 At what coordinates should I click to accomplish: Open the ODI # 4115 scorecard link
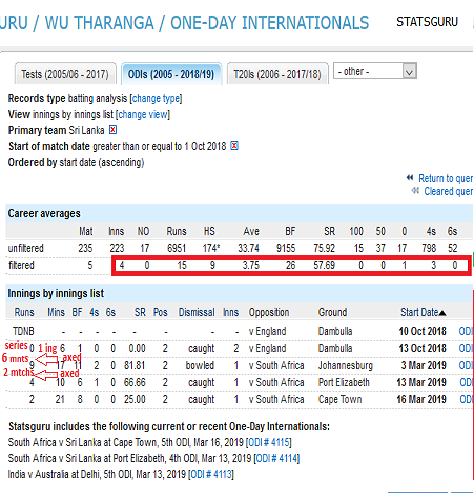click(x=268, y=442)
